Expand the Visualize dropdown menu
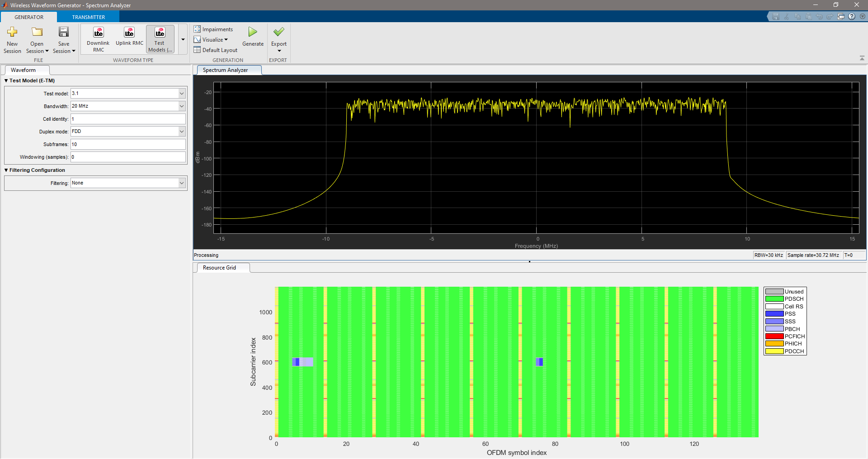The width and height of the screenshot is (868, 459). (x=211, y=40)
